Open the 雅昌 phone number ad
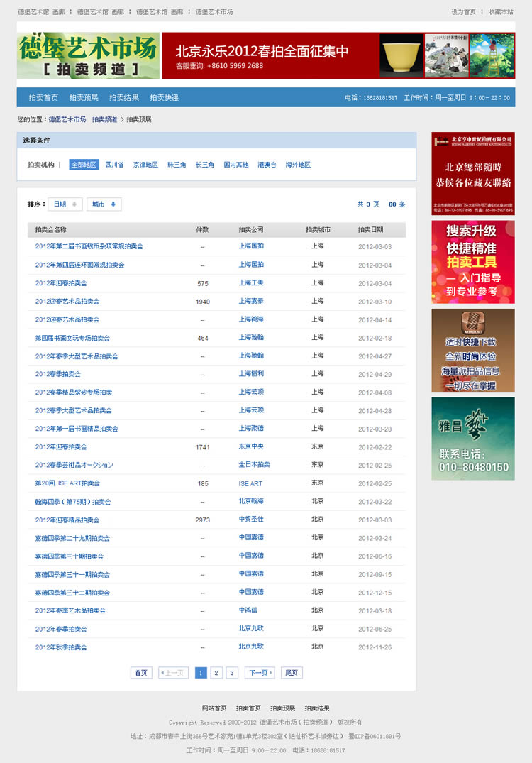The image size is (532, 763). (x=473, y=439)
